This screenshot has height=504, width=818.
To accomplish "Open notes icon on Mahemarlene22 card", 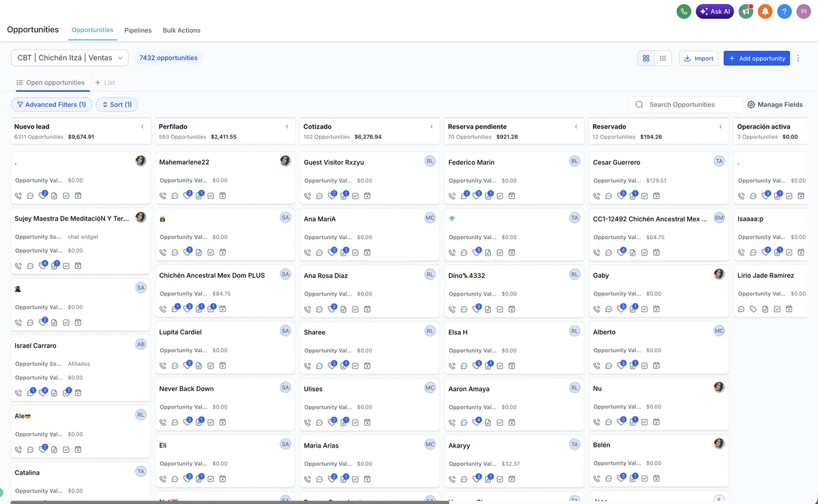I will (x=199, y=195).
